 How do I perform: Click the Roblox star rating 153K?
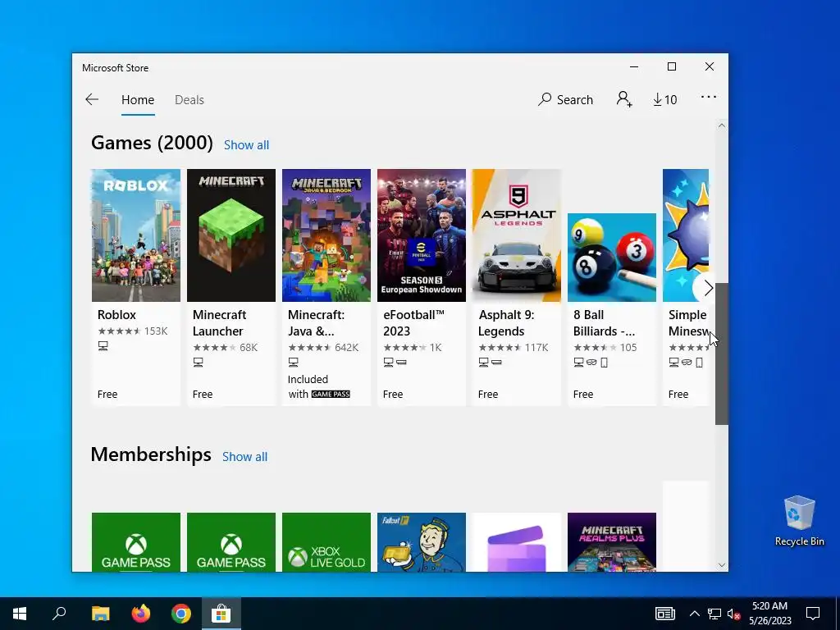coord(132,331)
